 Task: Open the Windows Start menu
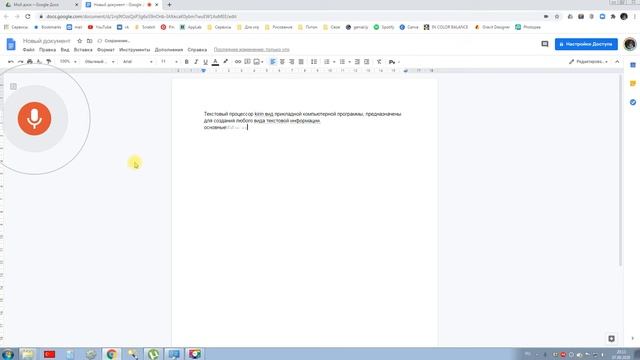click(8, 354)
